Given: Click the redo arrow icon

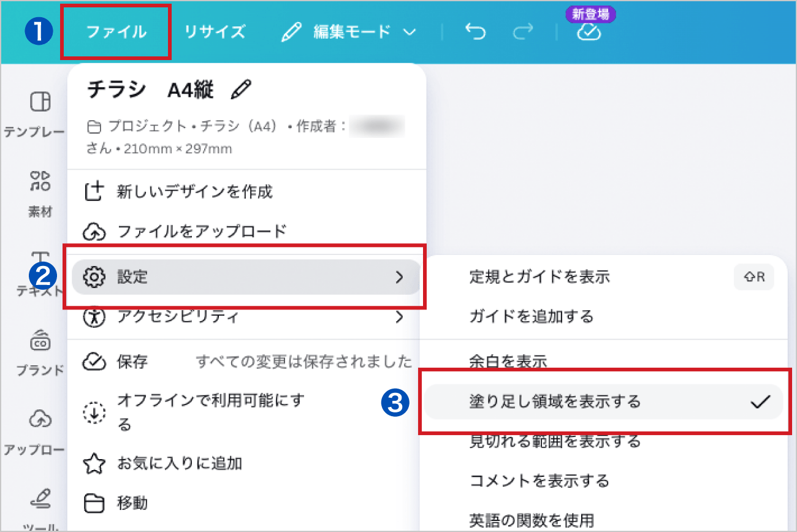Looking at the screenshot, I should point(523,32).
